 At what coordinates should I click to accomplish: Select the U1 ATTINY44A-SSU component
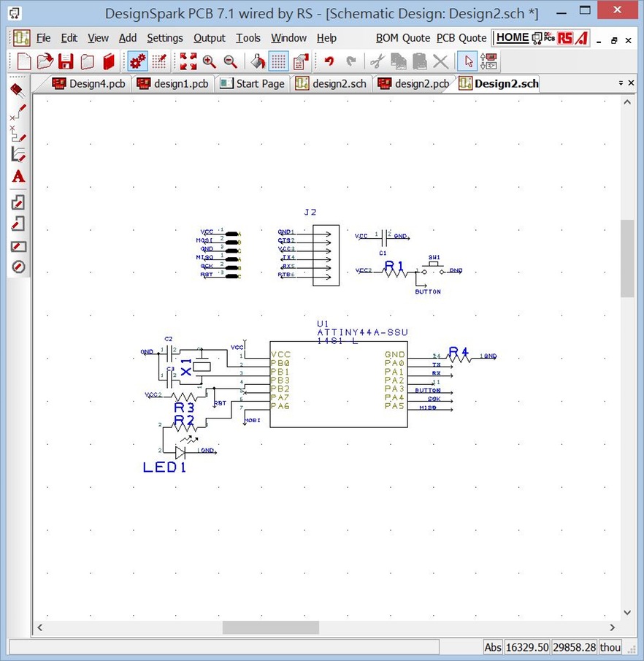(x=339, y=384)
